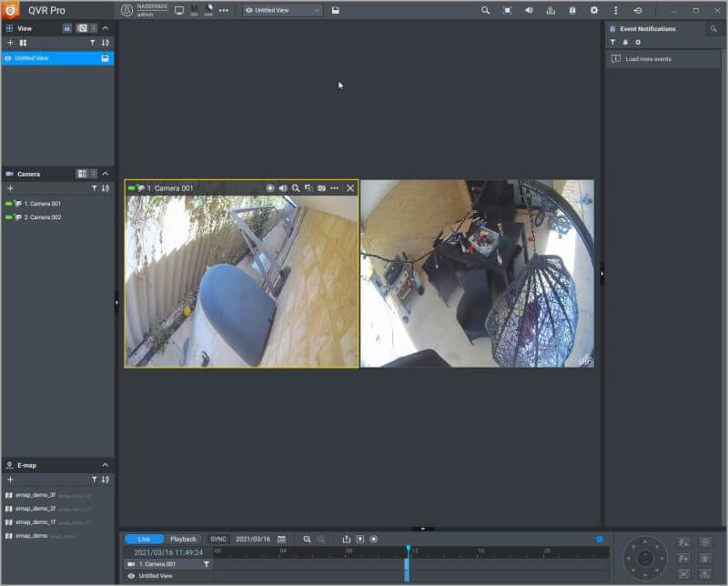Open the calendar date picker
The width and height of the screenshot is (728, 586).
coord(281,539)
